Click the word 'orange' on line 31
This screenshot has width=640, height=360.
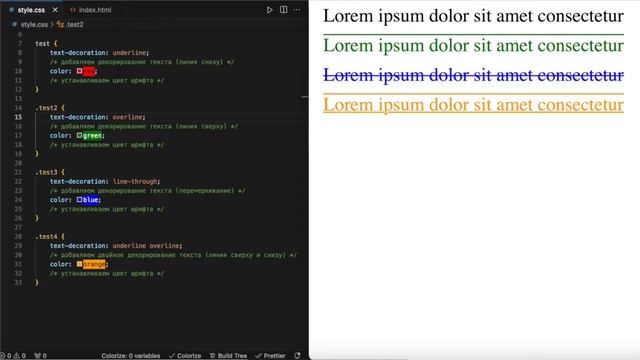[x=94, y=264]
